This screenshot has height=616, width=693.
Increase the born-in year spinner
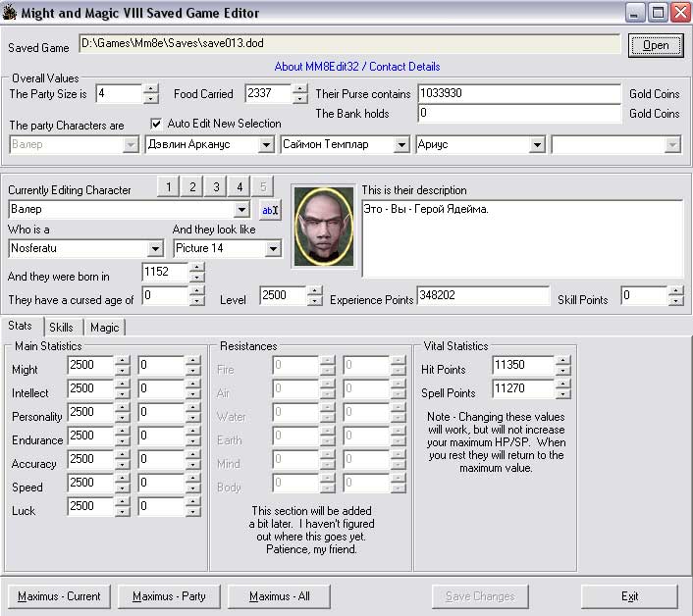[x=196, y=267]
